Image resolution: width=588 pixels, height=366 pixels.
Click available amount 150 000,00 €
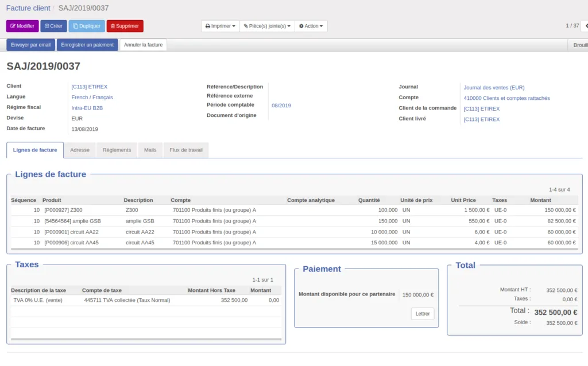[418, 295]
